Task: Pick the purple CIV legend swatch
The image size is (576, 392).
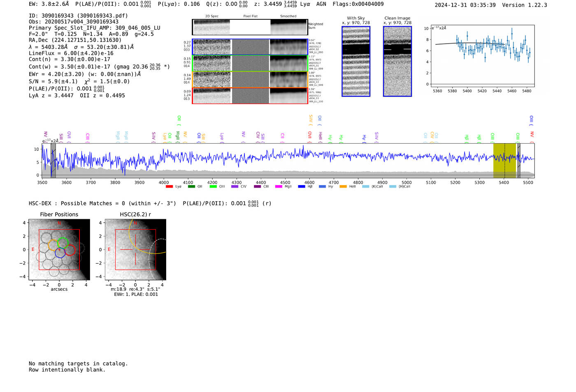Action: tap(235, 187)
